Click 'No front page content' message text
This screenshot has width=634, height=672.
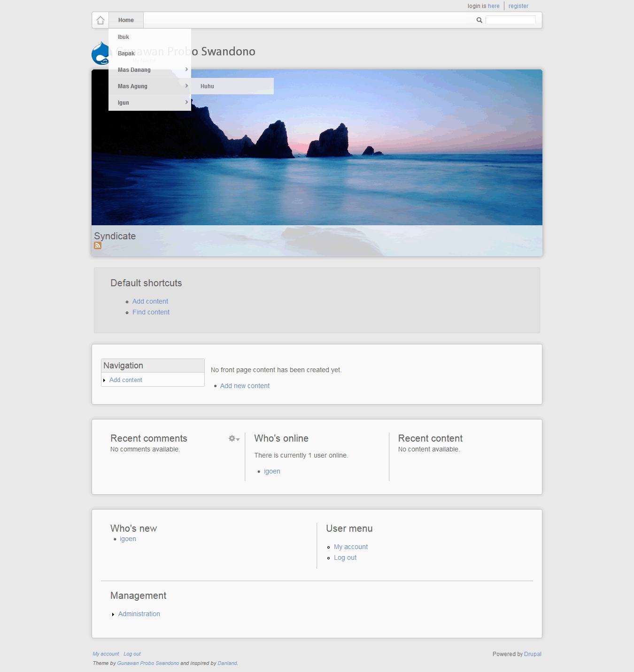(x=276, y=370)
